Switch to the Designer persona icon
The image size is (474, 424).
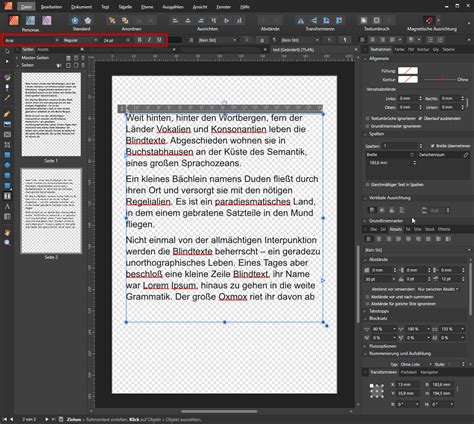pyautogui.click(x=30, y=20)
